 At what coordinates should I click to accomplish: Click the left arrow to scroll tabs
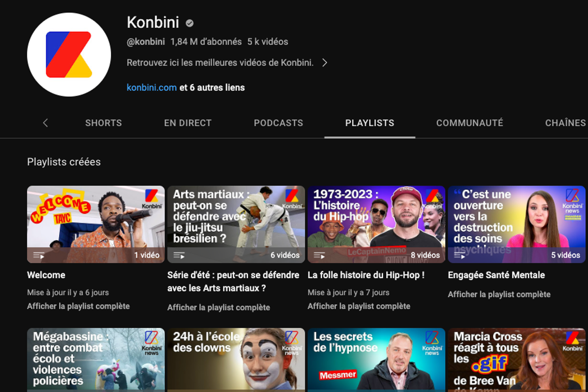coord(45,123)
